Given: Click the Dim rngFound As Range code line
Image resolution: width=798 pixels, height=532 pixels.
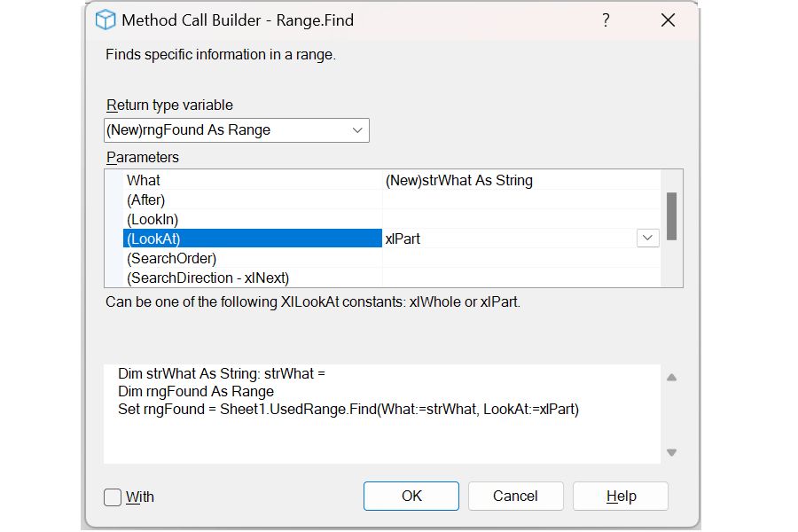Looking at the screenshot, I should (196, 392).
